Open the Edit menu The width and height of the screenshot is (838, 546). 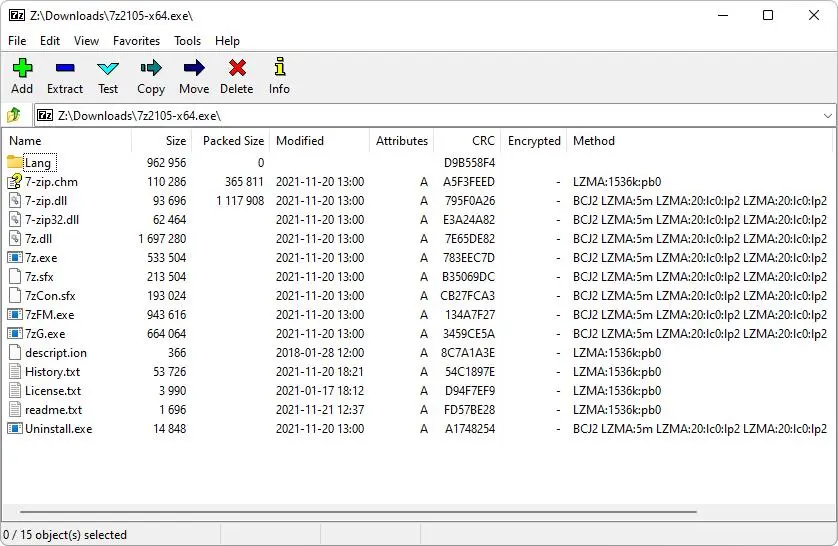pyautogui.click(x=50, y=41)
